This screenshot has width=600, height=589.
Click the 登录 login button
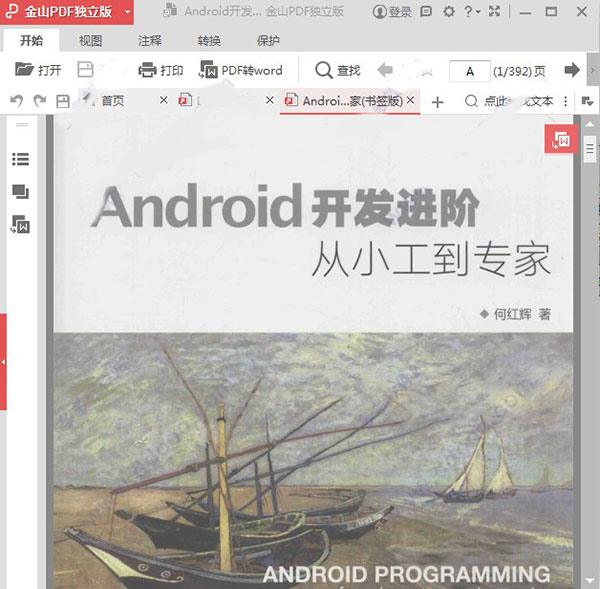click(392, 12)
